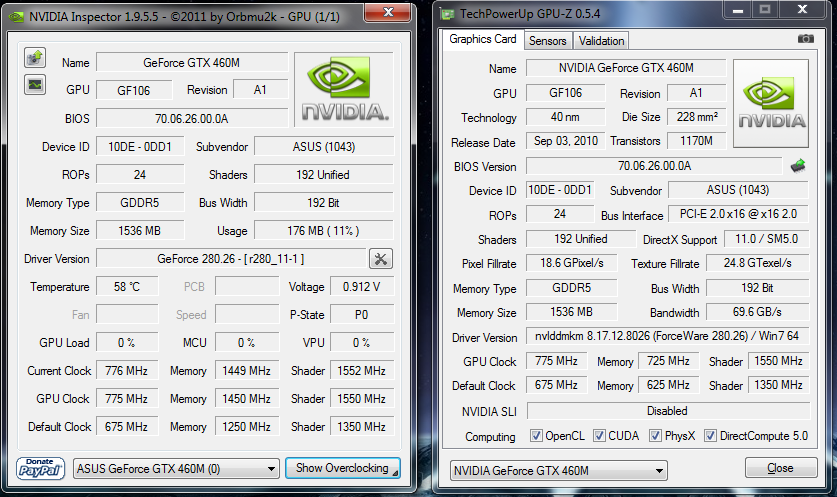This screenshot has width=837, height=497.
Task: Click the Current Clock Memory value 1449 MHz
Action: coord(247,370)
